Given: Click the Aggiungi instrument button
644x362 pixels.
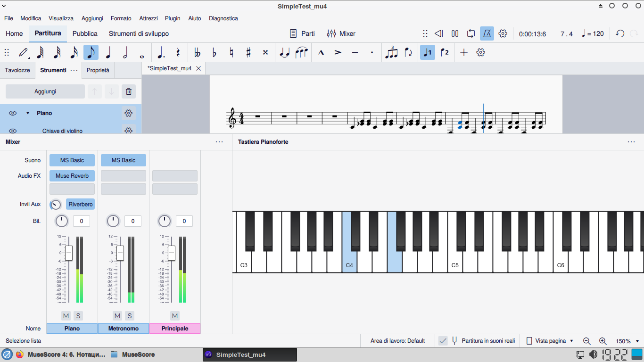Looking at the screenshot, I should click(45, 91).
